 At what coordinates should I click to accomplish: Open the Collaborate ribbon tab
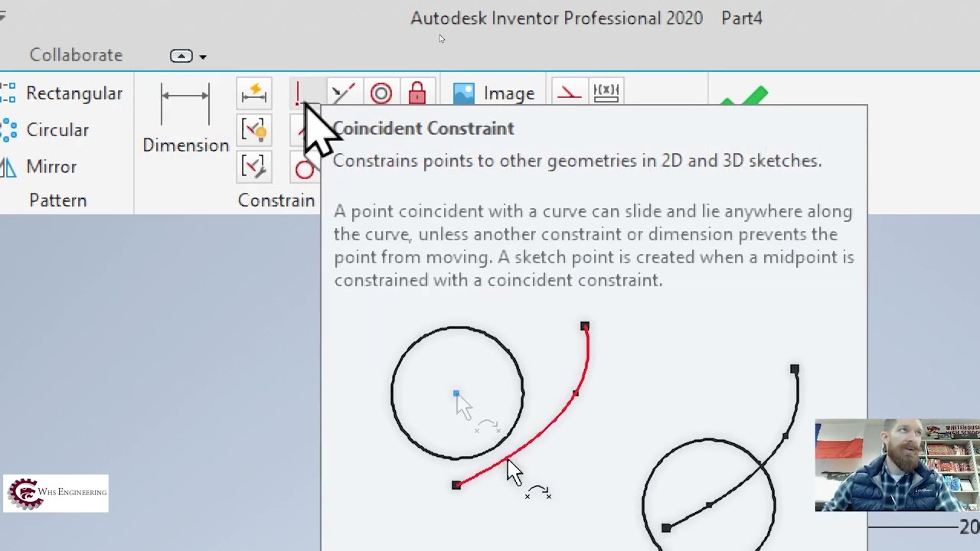[x=76, y=55]
